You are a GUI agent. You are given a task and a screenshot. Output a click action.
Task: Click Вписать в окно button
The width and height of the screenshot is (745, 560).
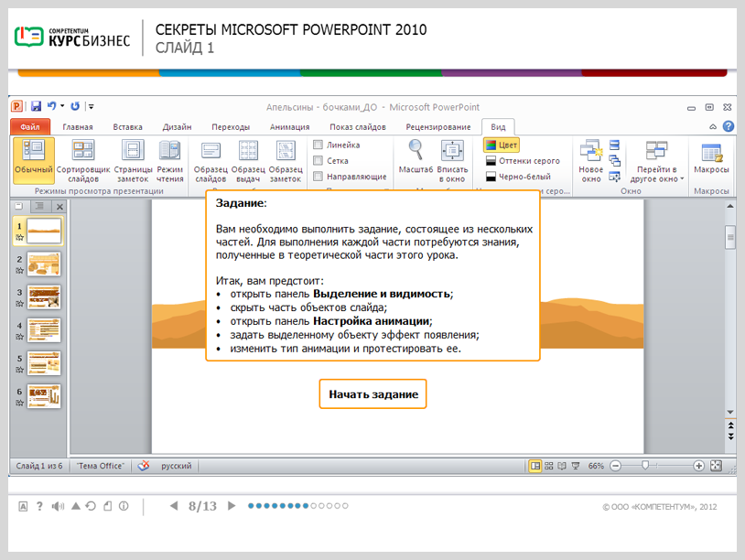click(x=452, y=160)
